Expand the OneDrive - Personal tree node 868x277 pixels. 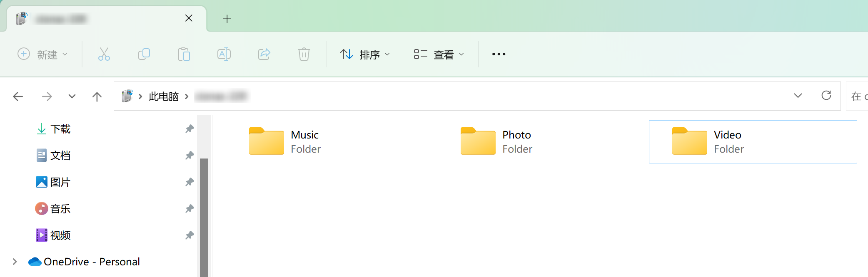(x=15, y=262)
